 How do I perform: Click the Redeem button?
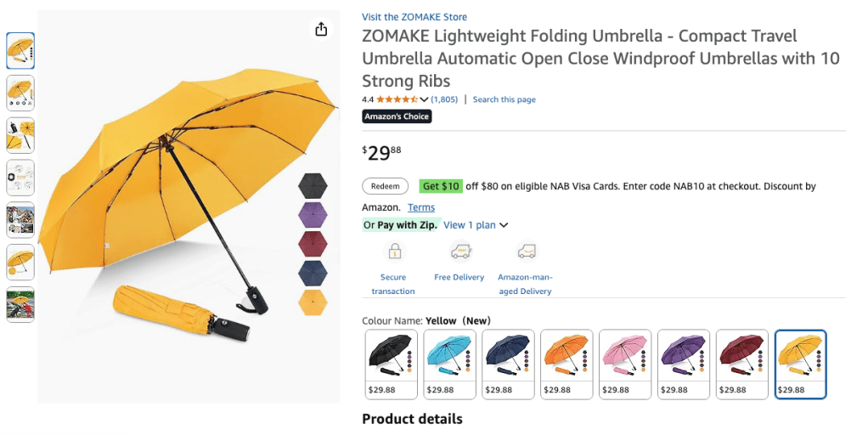point(385,186)
